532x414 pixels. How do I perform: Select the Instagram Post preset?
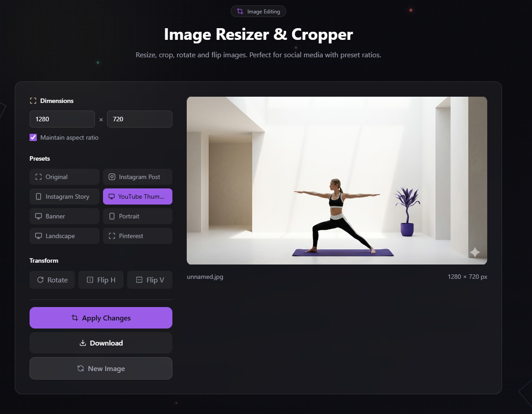pyautogui.click(x=137, y=177)
